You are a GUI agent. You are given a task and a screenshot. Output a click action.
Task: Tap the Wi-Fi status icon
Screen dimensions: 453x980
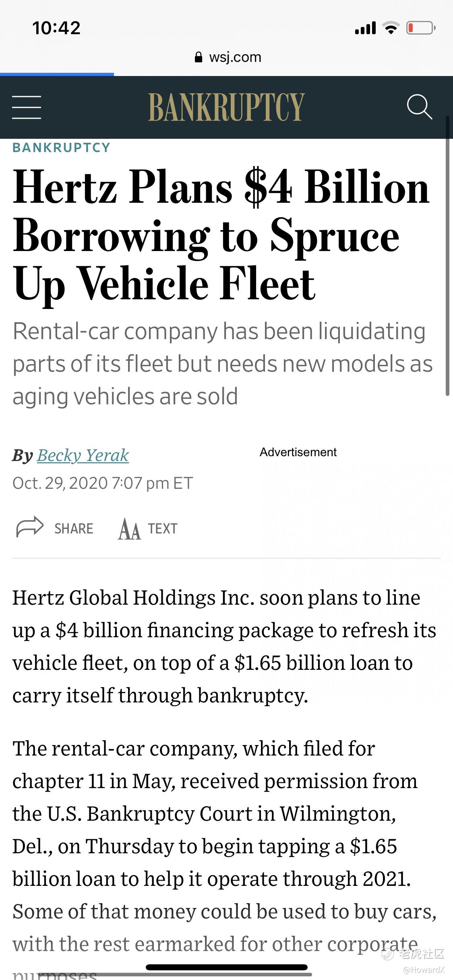click(x=391, y=28)
